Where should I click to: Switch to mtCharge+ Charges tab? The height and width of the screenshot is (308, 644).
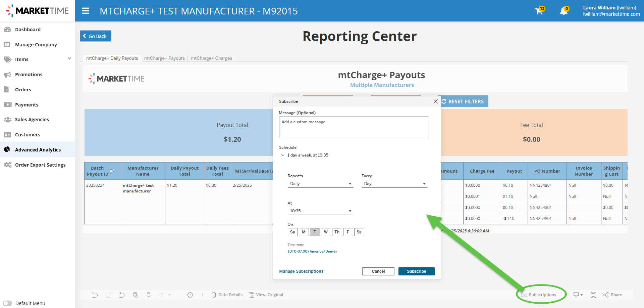pos(211,58)
